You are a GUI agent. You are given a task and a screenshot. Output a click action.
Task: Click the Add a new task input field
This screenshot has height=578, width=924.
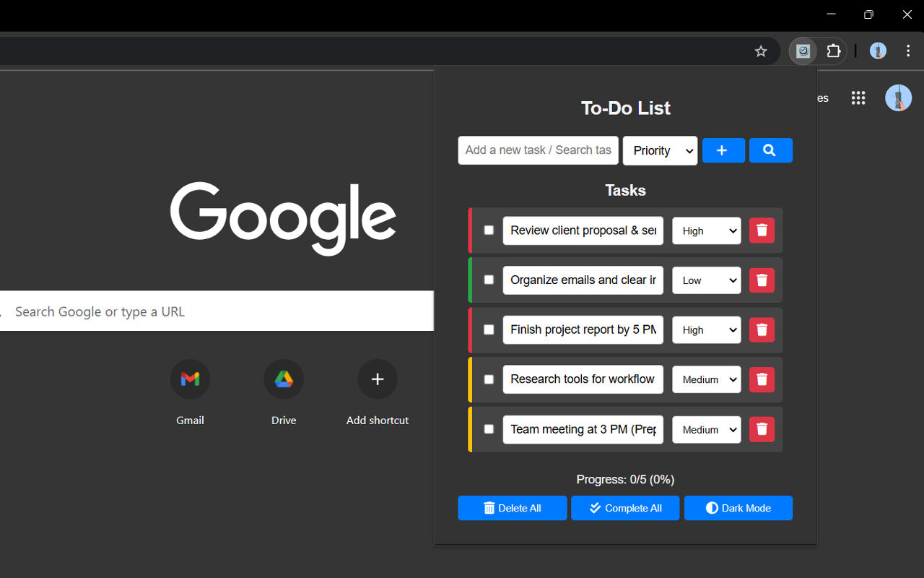click(x=538, y=150)
